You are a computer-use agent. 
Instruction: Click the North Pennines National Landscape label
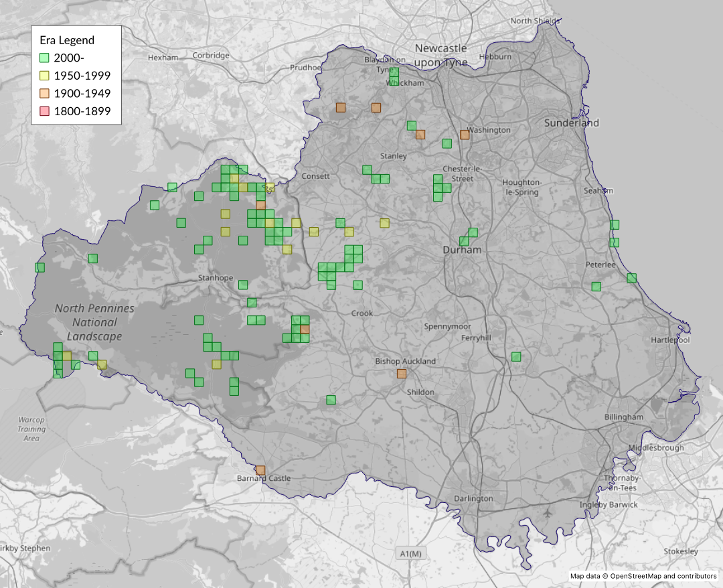(94, 322)
